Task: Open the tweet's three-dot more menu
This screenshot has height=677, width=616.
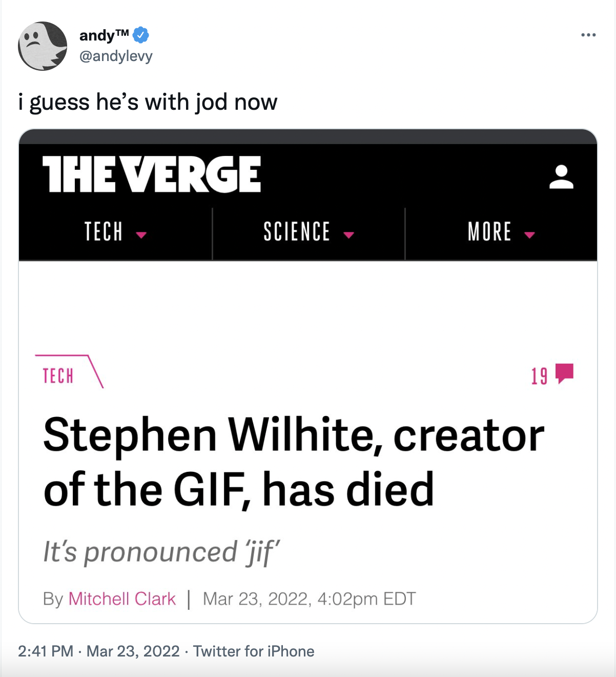Action: (x=588, y=35)
